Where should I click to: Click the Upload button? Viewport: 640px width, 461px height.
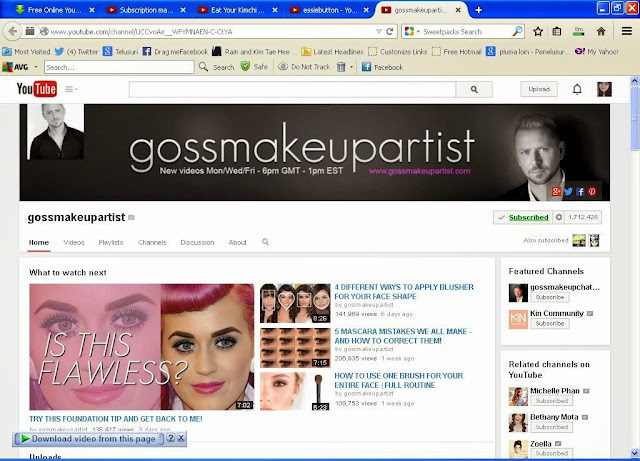539,89
